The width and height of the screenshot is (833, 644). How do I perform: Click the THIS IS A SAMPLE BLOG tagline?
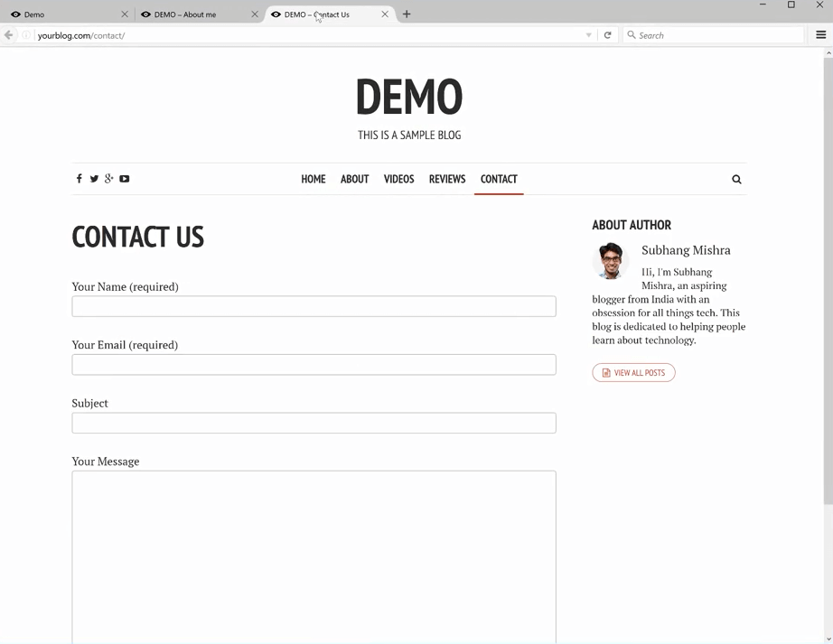[409, 135]
